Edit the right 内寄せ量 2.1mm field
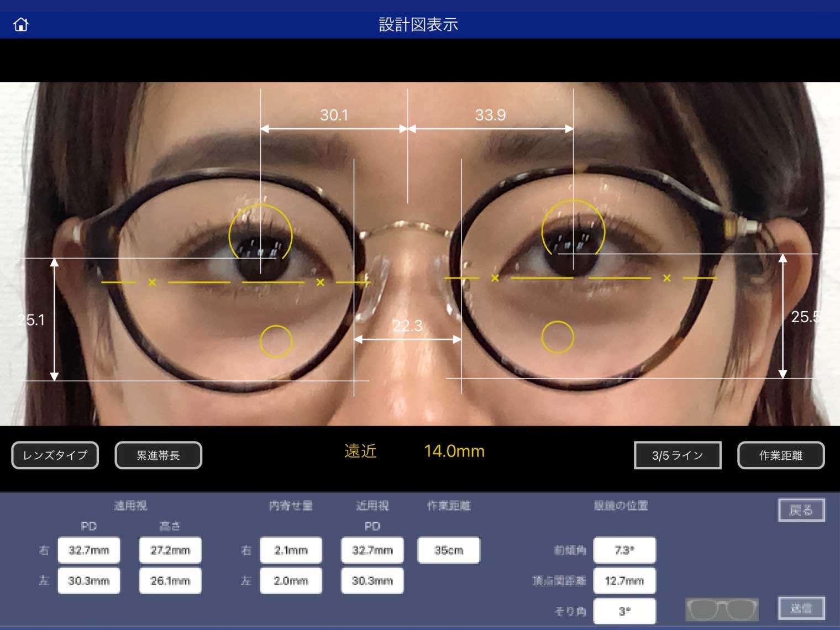Screen dimensions: 840x630 [291, 550]
